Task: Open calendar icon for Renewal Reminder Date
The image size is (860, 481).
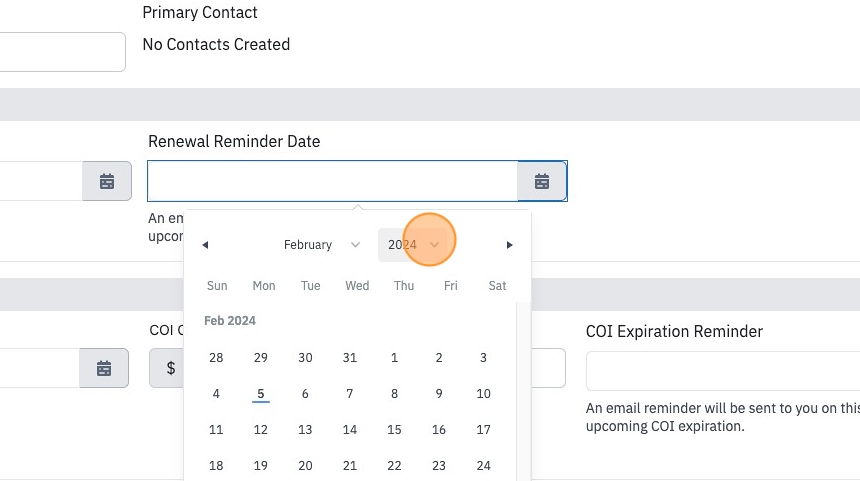Action: click(542, 181)
